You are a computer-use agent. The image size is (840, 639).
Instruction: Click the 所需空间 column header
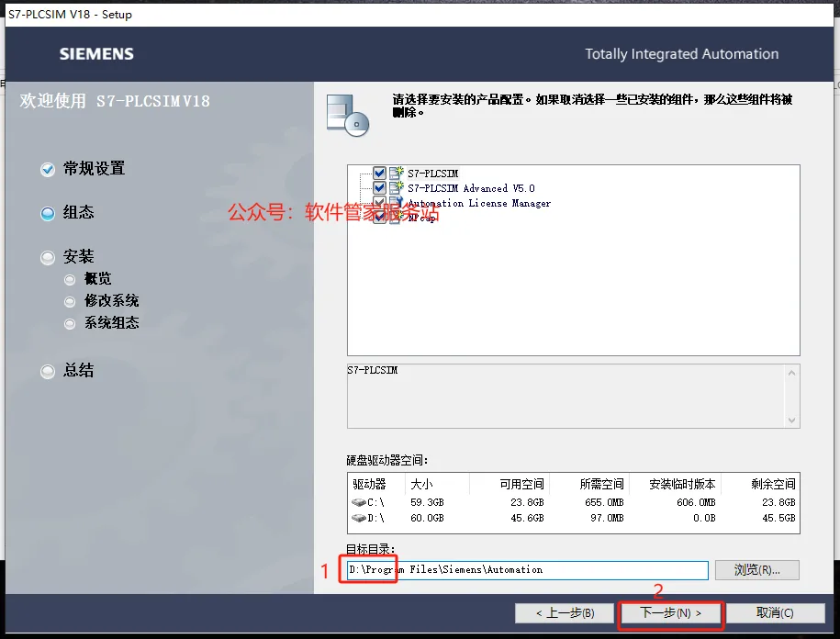point(601,484)
